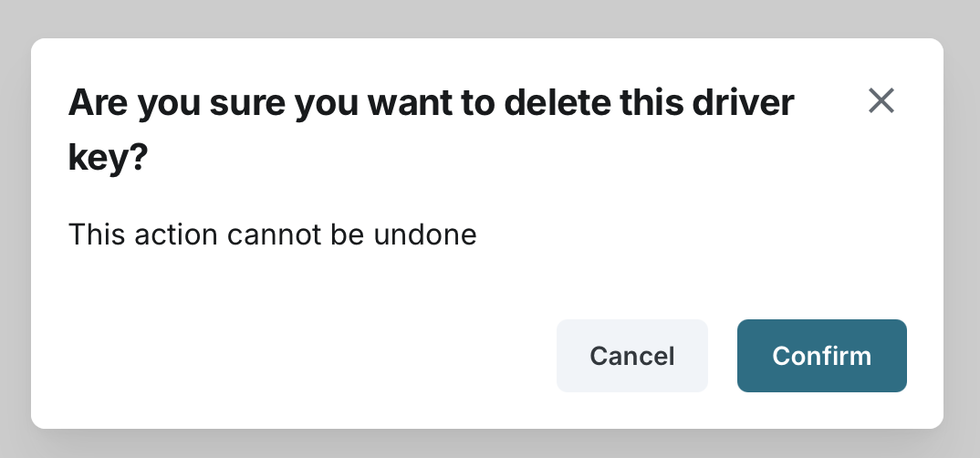Close the dialog with the X icon

coord(881,100)
